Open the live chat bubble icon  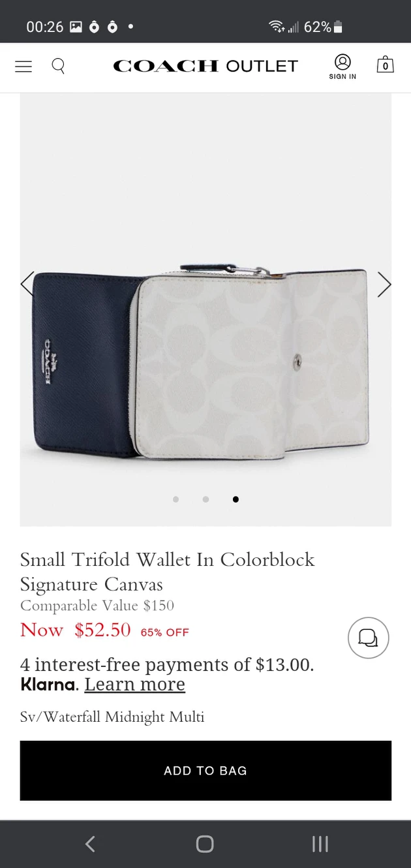pyautogui.click(x=369, y=638)
